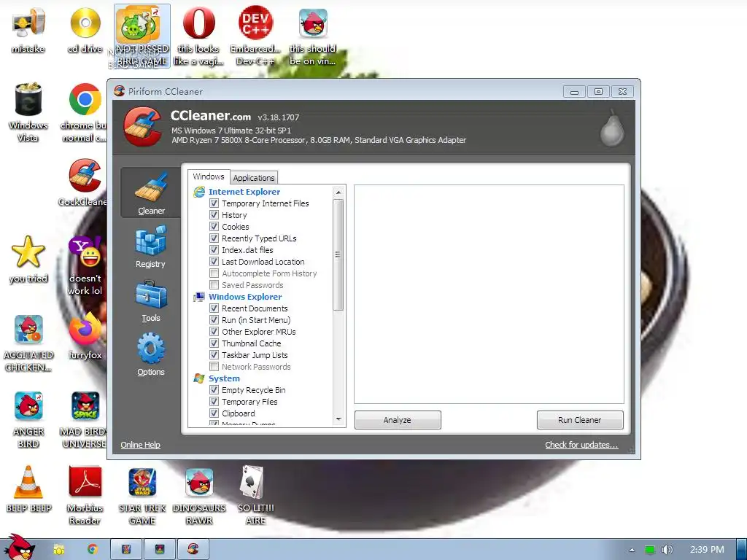Select the NOT PISSED BIRD GAME icon
747x560 pixels.
coord(142,36)
